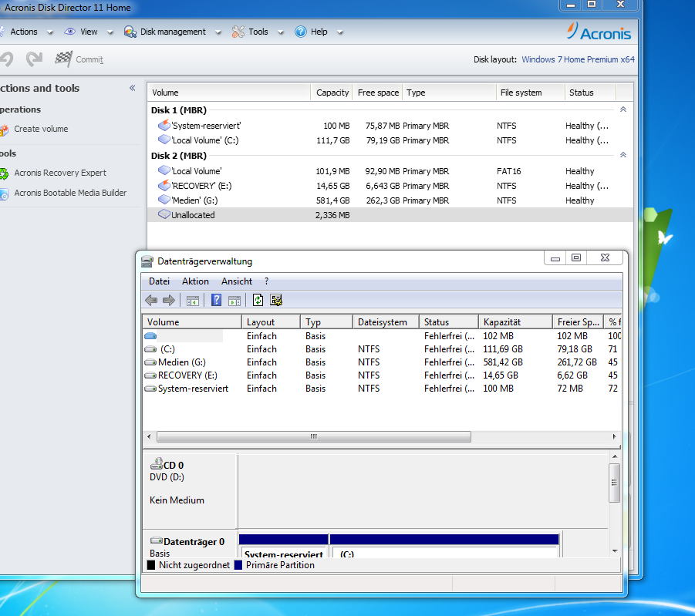The height and width of the screenshot is (616, 695).
Task: Click the Medien (G:) volume icon in Acronis
Action: tap(164, 200)
